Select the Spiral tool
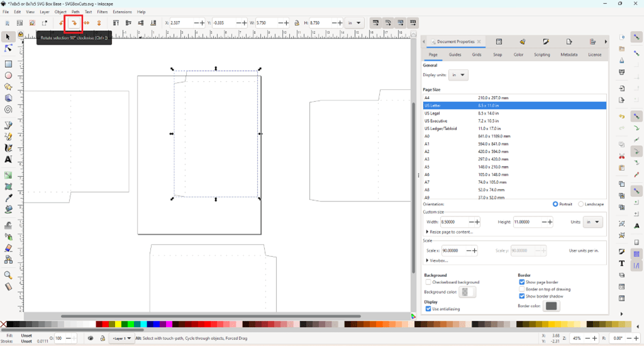 (9, 109)
